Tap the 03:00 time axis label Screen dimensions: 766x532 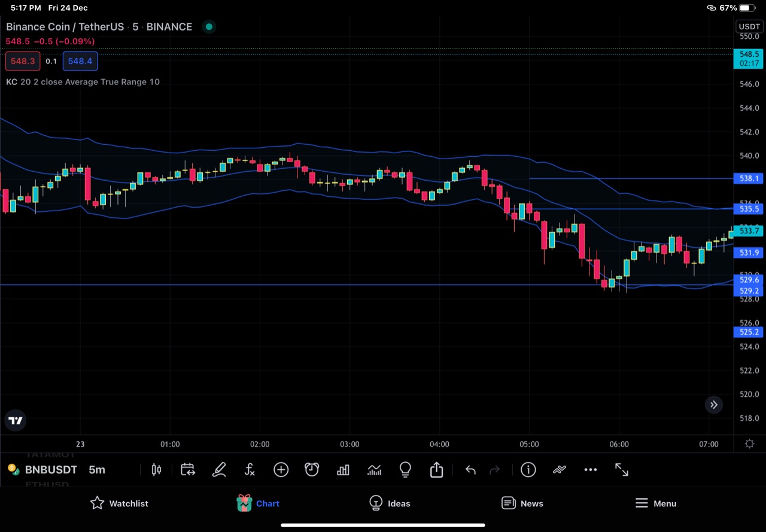click(349, 445)
